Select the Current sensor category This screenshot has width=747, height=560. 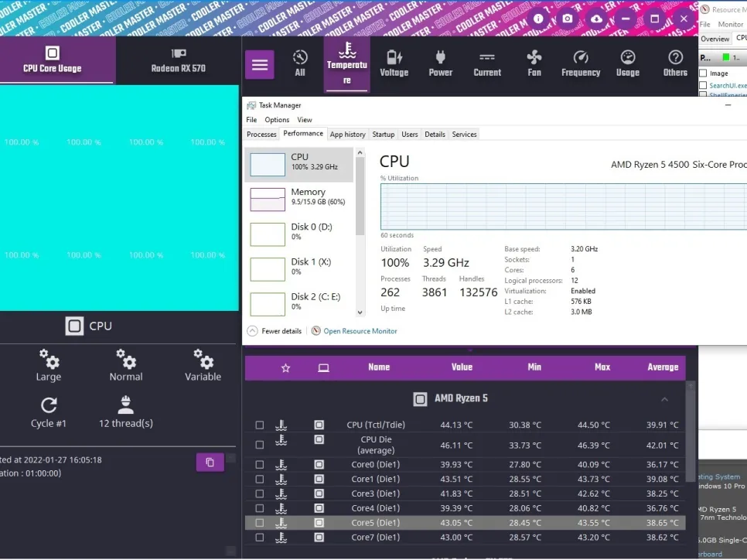click(x=487, y=64)
